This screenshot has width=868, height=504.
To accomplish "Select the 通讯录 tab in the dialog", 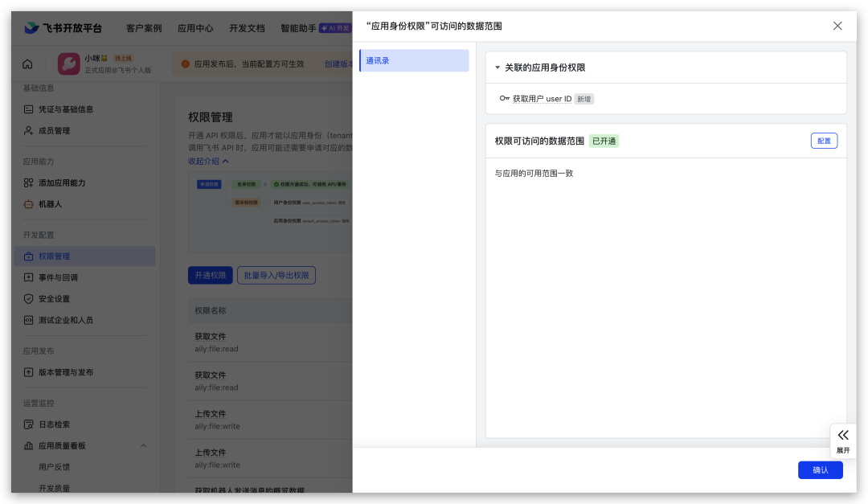I will pyautogui.click(x=414, y=60).
